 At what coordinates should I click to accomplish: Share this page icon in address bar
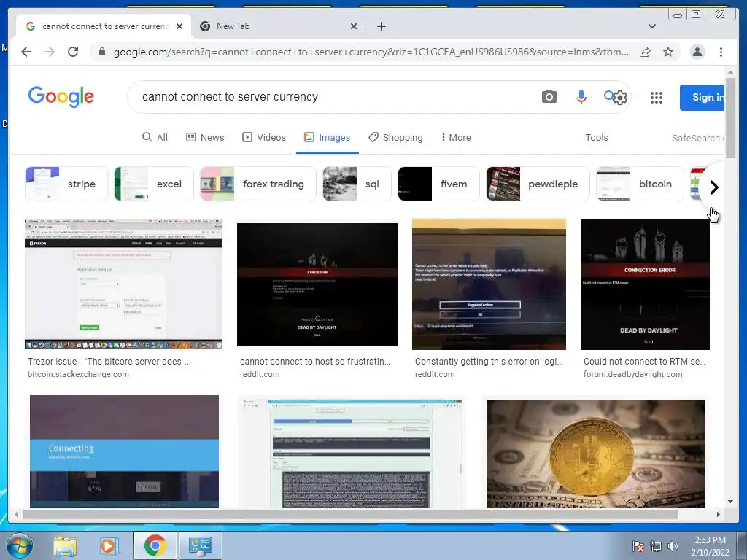point(645,52)
